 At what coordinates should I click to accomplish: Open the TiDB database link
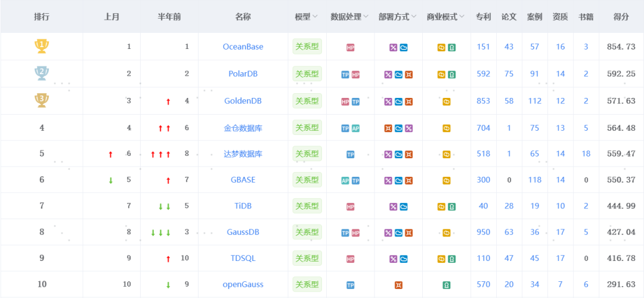pyautogui.click(x=243, y=206)
